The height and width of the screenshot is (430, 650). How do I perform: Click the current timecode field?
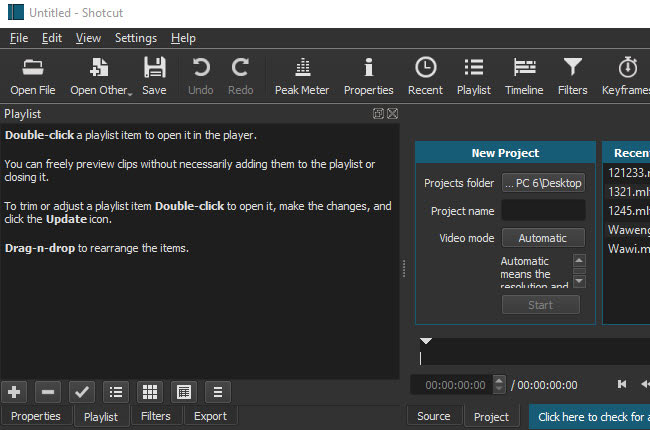coord(453,385)
